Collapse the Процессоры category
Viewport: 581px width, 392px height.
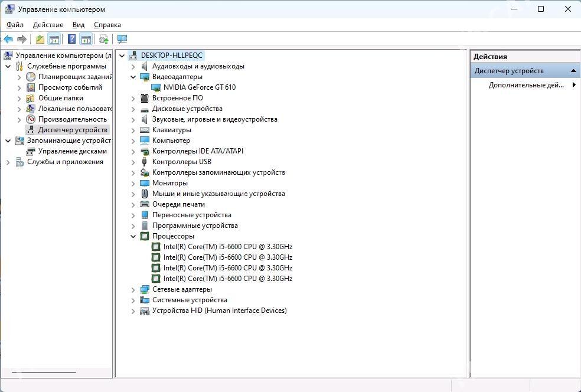pyautogui.click(x=133, y=236)
